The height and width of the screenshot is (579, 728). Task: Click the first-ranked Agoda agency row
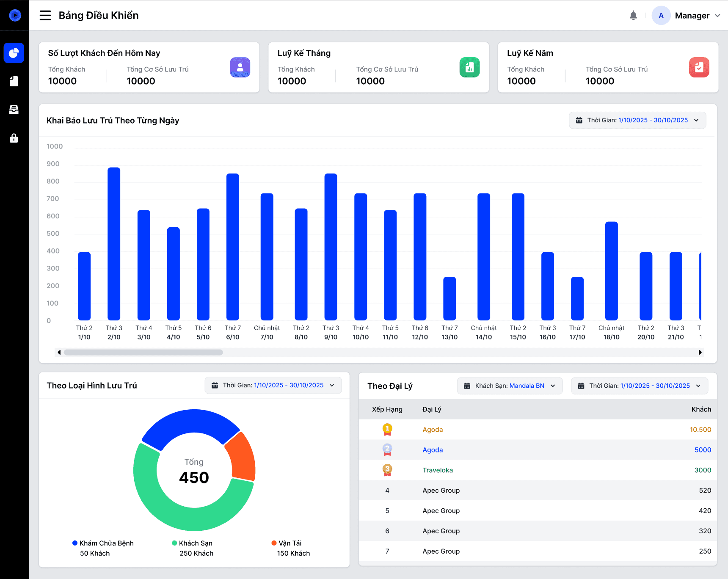[538, 430]
